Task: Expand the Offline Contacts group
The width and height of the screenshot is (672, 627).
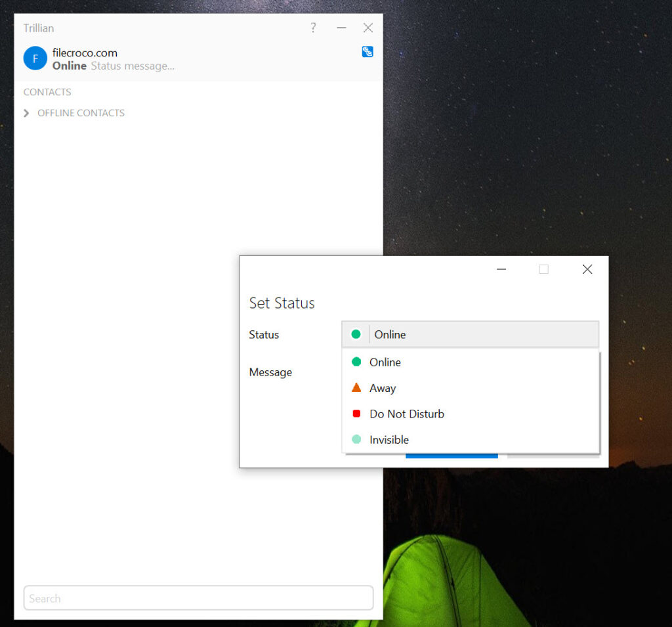Action: tap(26, 113)
